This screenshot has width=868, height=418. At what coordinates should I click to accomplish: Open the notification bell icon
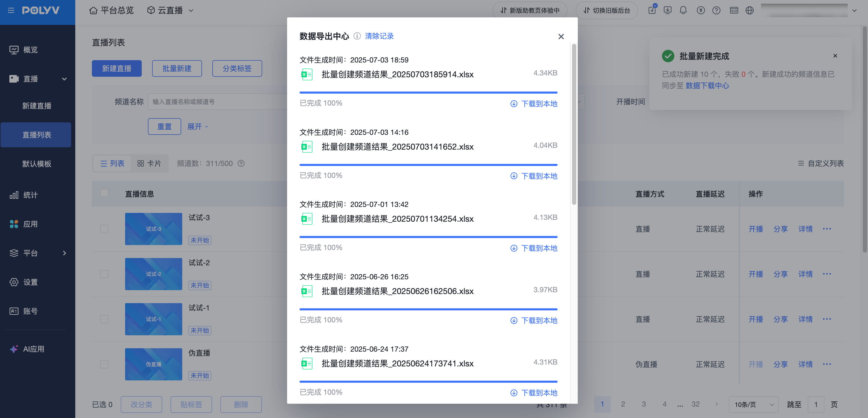coord(683,10)
